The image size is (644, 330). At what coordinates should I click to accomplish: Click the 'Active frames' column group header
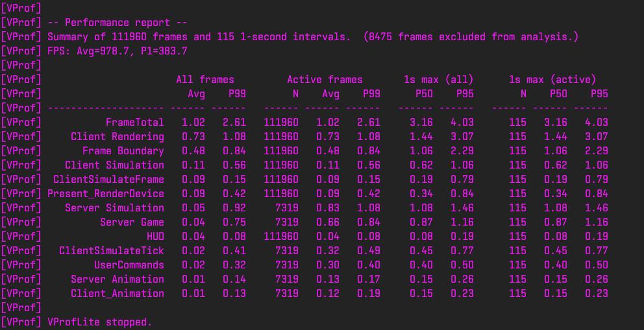pos(325,80)
